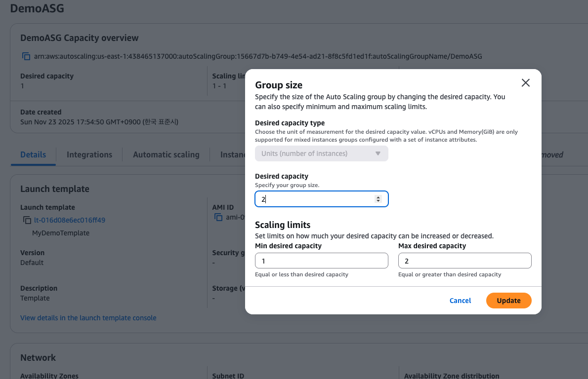This screenshot has height=379, width=588.
Task: Click the Version Default value
Action: (x=32, y=263)
